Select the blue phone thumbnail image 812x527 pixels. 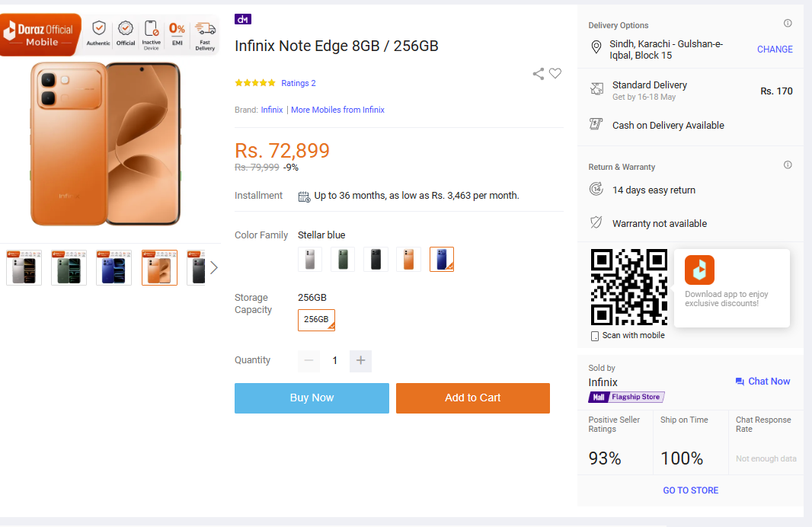point(114,267)
